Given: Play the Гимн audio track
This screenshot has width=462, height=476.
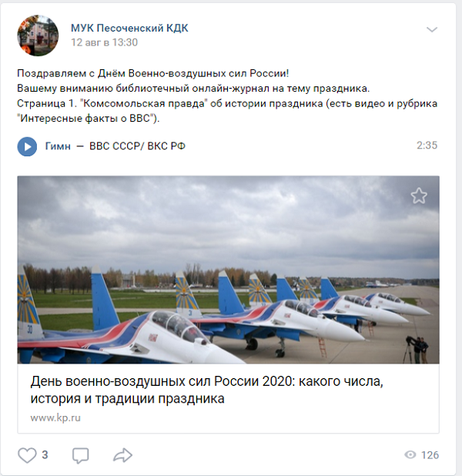Looking at the screenshot, I should tap(27, 146).
